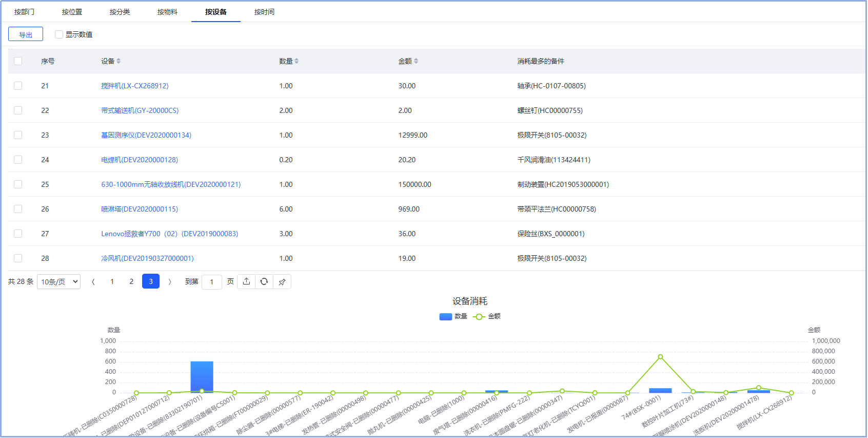Viewport: 868px width, 438px height.
Task: Open the 10条/页 page size dropdown
Action: [x=58, y=281]
